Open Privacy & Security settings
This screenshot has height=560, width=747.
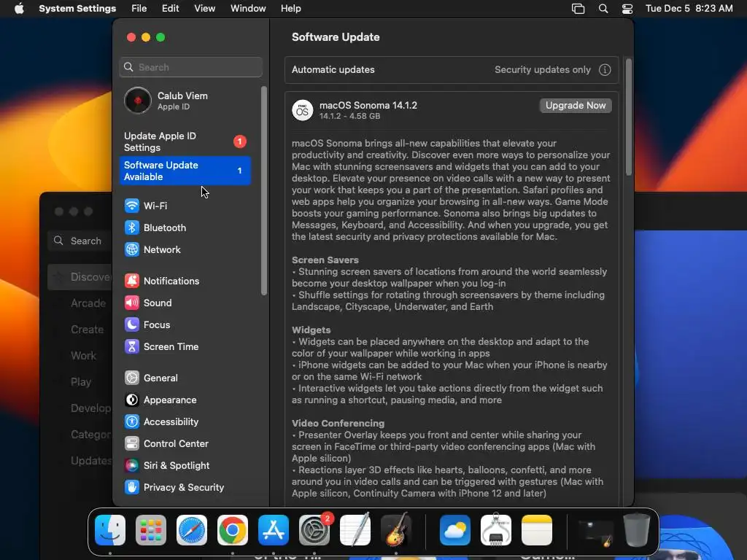point(185,488)
